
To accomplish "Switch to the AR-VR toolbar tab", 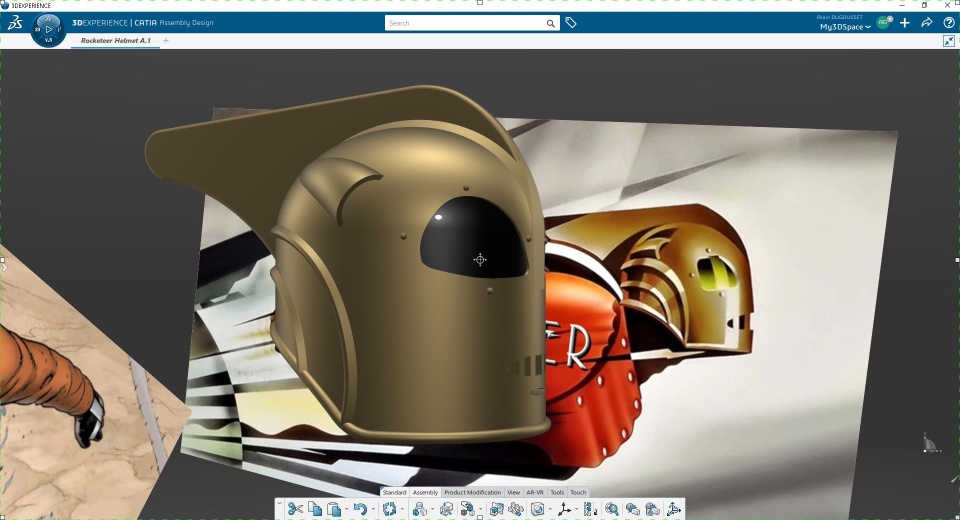I will coord(535,492).
